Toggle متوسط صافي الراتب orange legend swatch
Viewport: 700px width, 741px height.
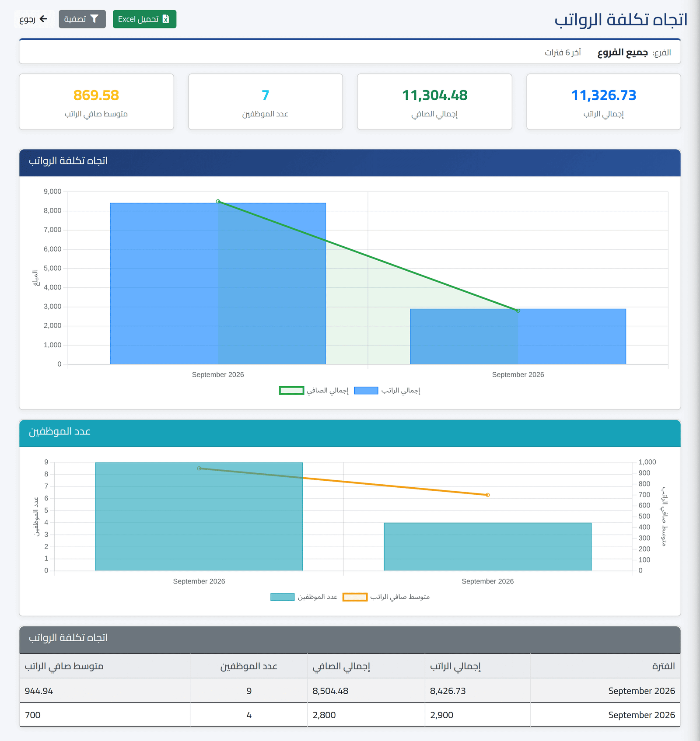(355, 597)
